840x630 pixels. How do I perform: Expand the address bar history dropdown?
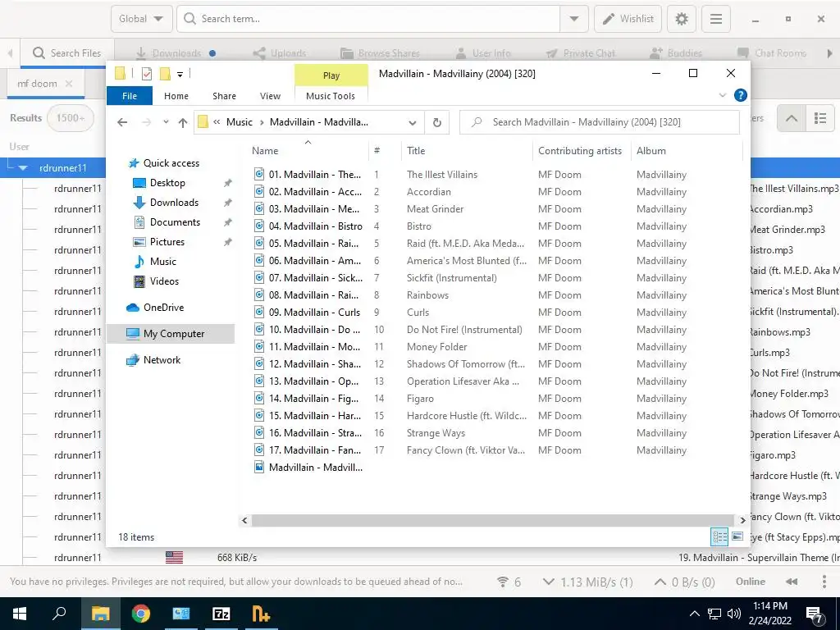[x=412, y=123]
